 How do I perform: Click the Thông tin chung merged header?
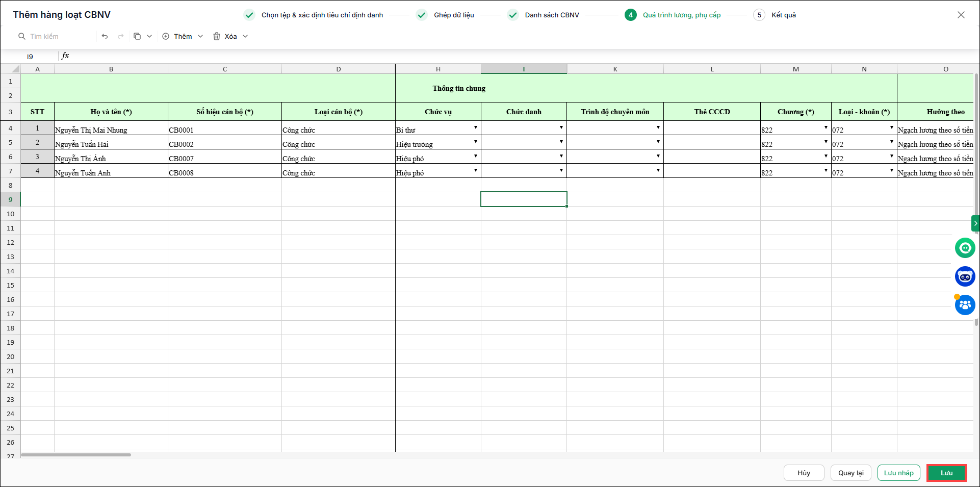click(459, 88)
